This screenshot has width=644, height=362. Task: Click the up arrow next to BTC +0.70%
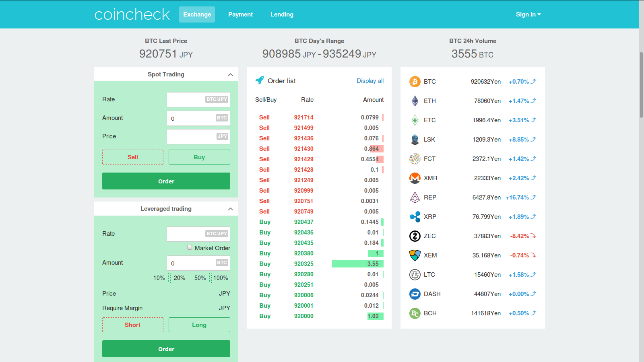(x=533, y=81)
